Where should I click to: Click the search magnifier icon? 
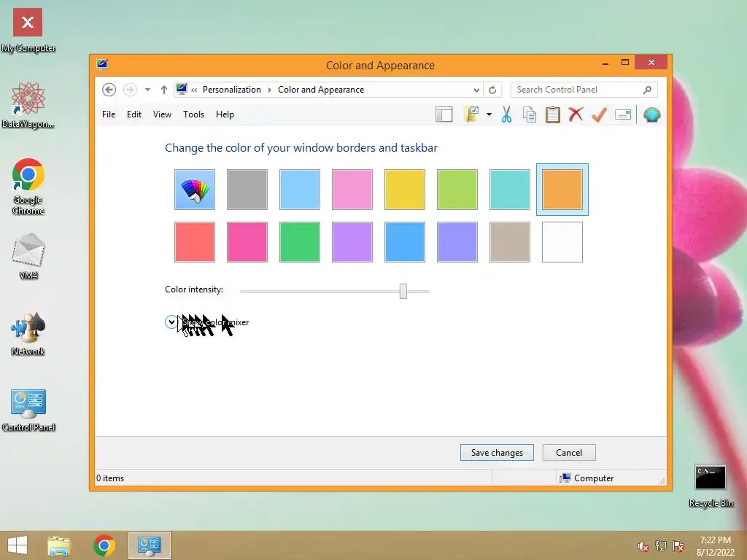648,90
